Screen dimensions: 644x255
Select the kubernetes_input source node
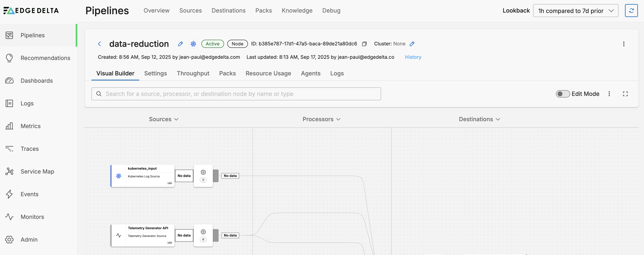(x=143, y=176)
